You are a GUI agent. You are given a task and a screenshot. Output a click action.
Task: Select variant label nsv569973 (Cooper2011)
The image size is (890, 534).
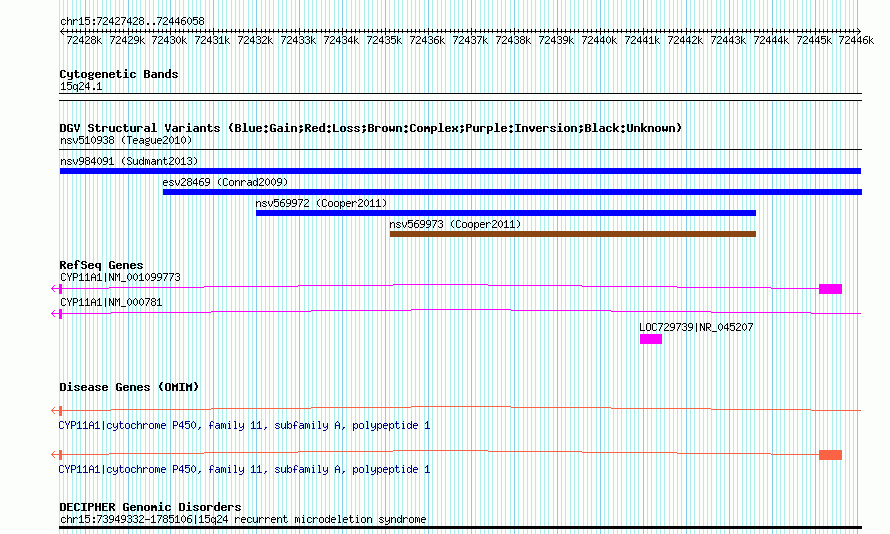coord(455,224)
